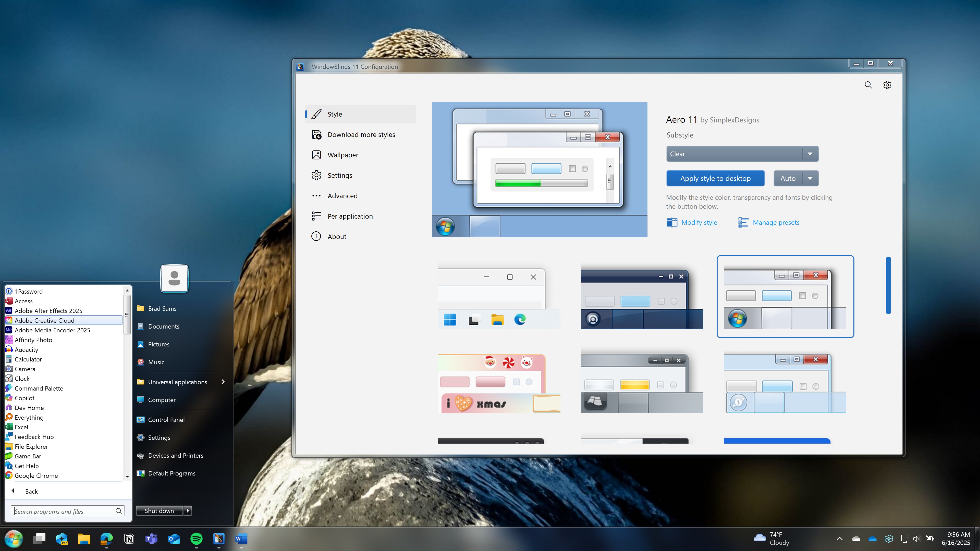The height and width of the screenshot is (551, 980).
Task: Open 1Password from the start menu
Action: pos(64,291)
